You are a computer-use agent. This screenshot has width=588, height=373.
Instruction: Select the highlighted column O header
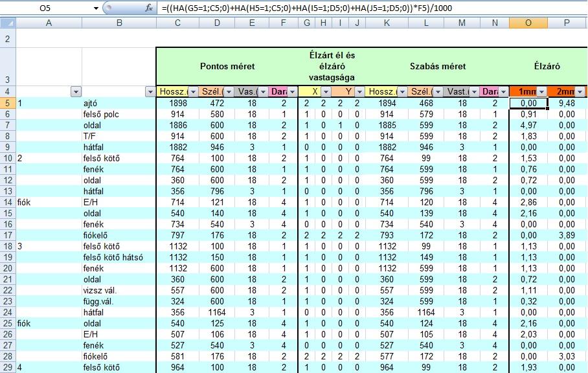point(528,23)
